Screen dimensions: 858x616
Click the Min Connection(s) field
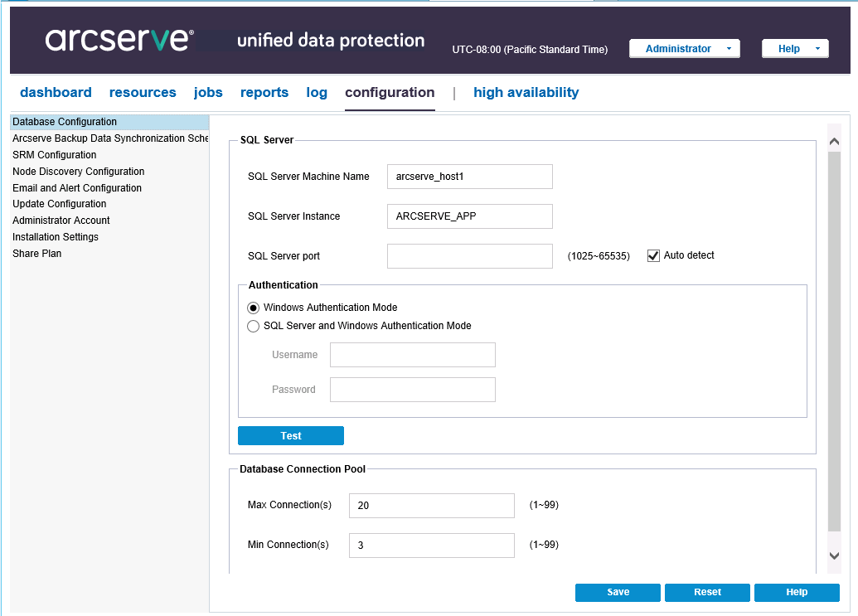[432, 546]
